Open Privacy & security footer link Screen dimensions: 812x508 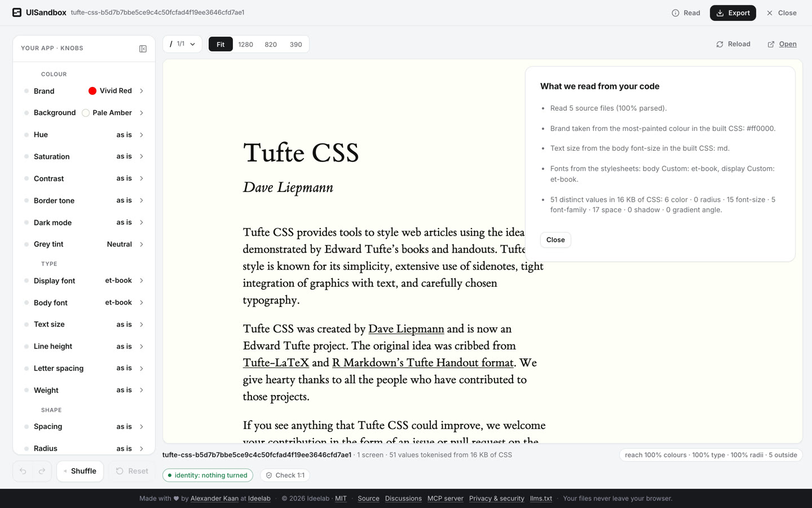[x=497, y=498]
